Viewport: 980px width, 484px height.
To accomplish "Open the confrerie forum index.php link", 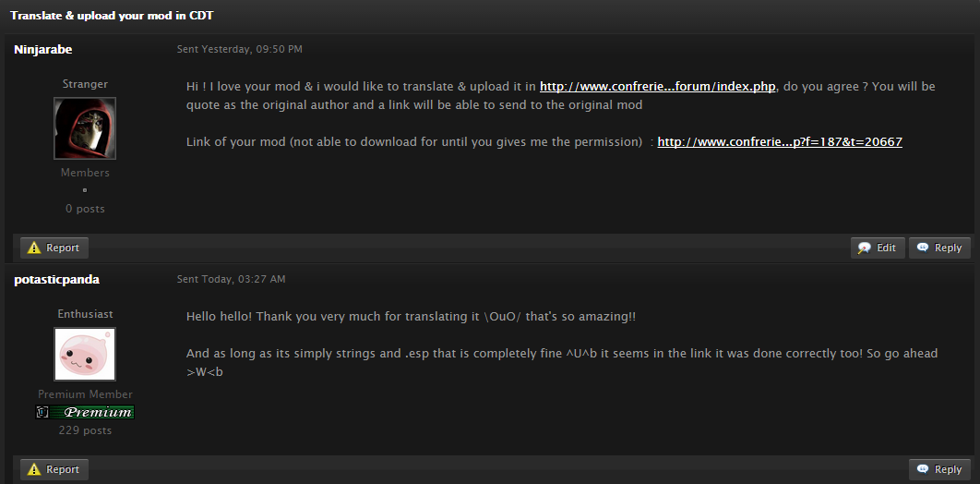I will coord(658,86).
